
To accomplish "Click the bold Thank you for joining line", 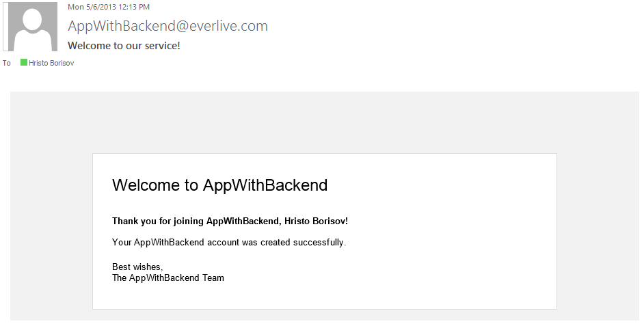I will (x=230, y=221).
